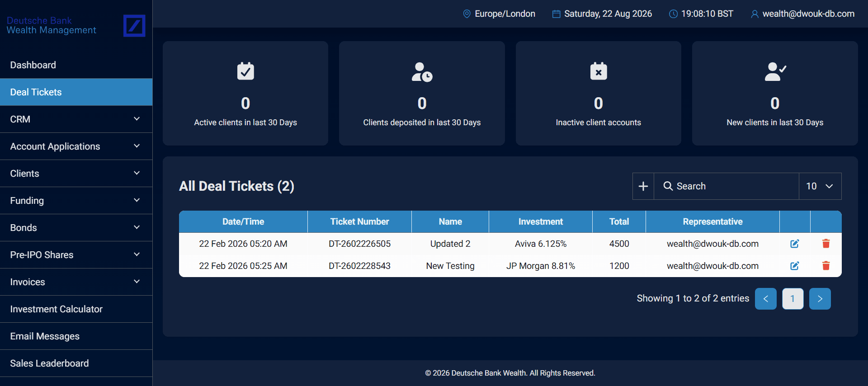Click the cell 22 Feb 2026 05:25 AM
Viewport: 868px width, 386px height.
tap(243, 266)
